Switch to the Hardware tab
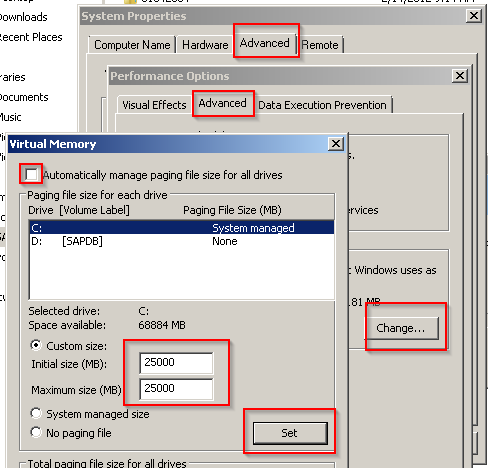Viewport: 488px width, 468px height. (x=205, y=45)
